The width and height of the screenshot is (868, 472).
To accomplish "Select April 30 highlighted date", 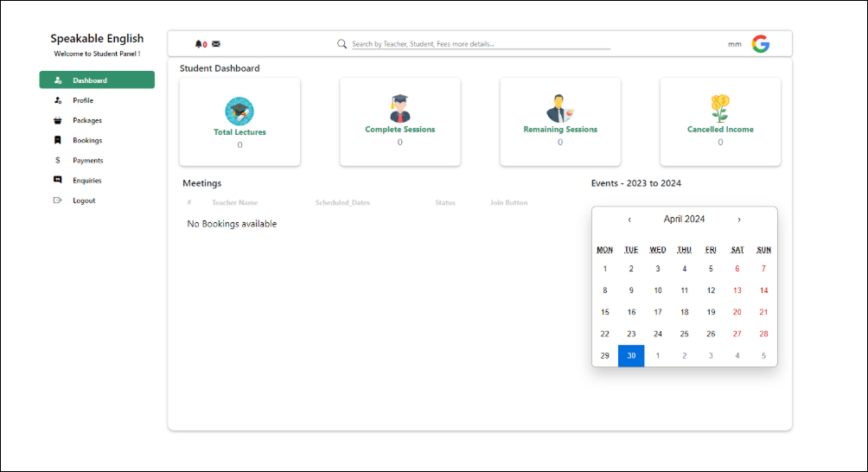I will (631, 356).
